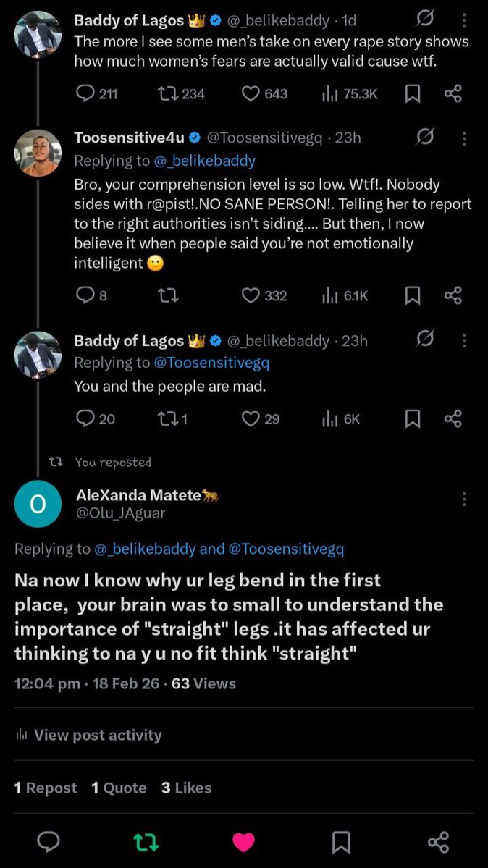Toggle bookmark in the bottom action bar
The width and height of the screenshot is (488, 868).
point(340,842)
